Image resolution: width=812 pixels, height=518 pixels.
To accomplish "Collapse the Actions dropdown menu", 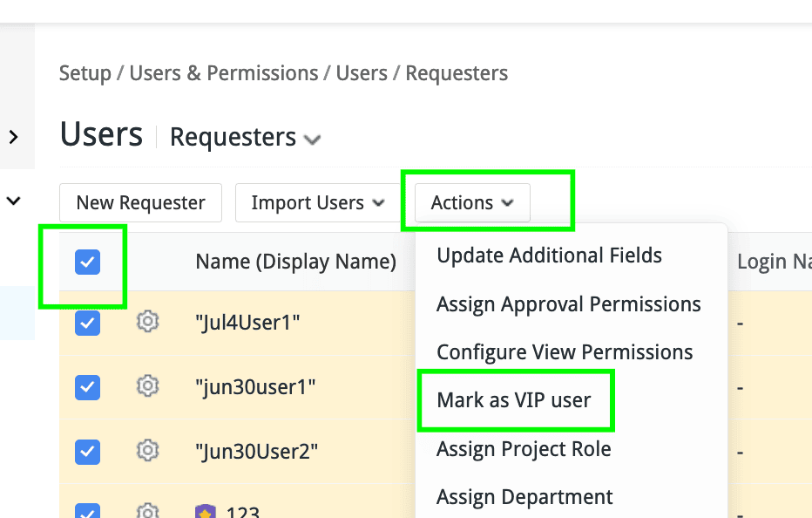I will point(472,202).
